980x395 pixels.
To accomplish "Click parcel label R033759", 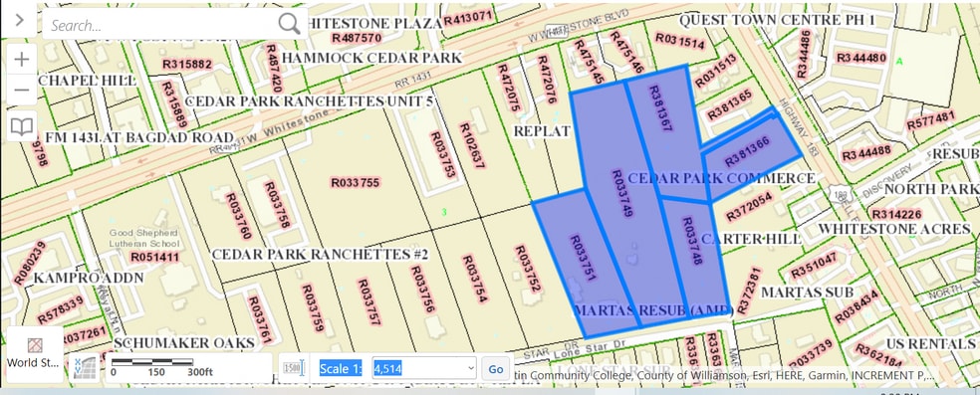I will click(x=313, y=308).
